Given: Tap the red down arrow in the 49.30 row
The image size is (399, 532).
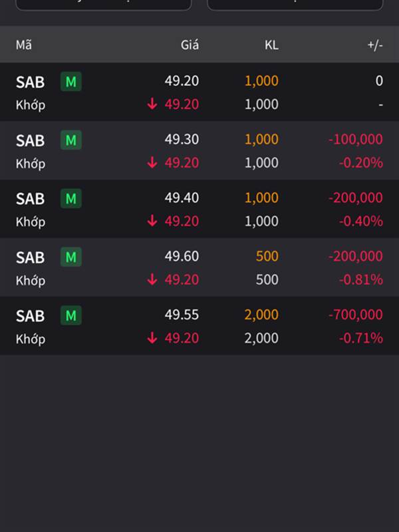Looking at the screenshot, I should [152, 162].
